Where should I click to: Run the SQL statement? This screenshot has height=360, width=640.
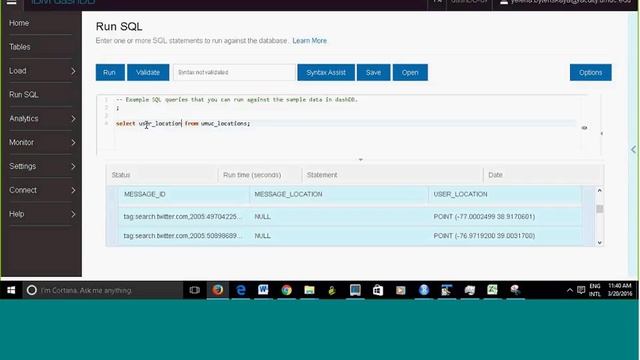(110, 72)
